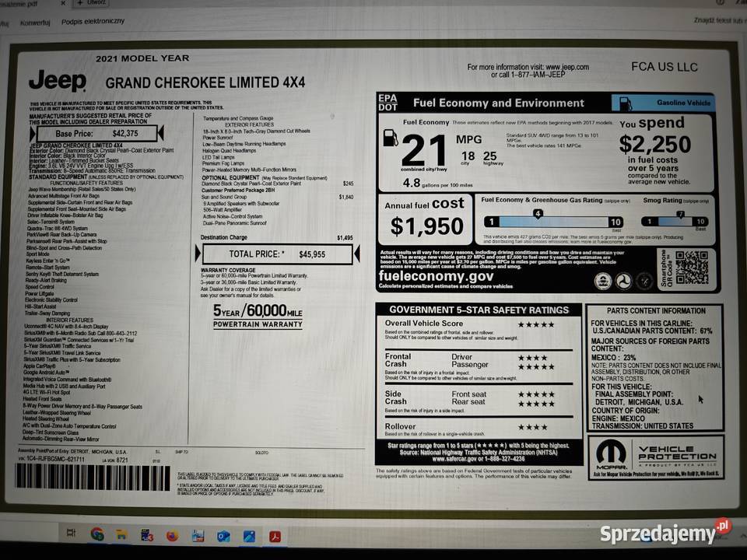This screenshot has width=747, height=560.
Task: Click the $2,250 fuel costs figure
Action: [x=655, y=145]
